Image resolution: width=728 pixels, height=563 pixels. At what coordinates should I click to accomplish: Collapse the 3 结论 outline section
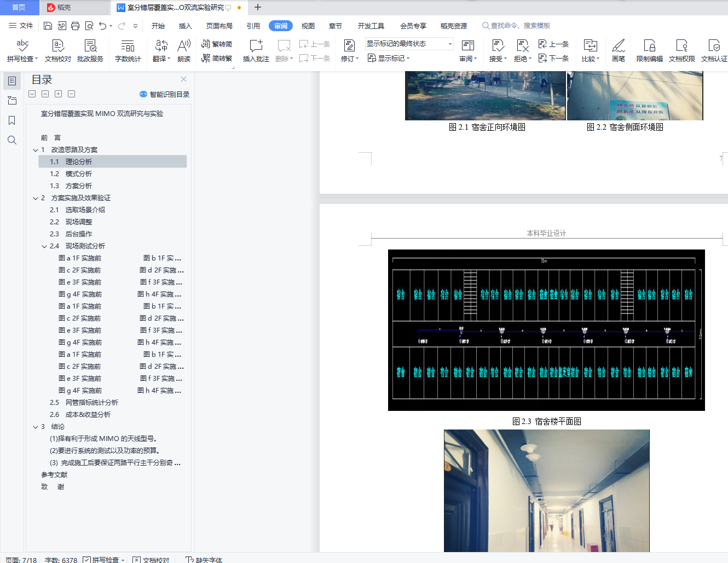(x=36, y=427)
